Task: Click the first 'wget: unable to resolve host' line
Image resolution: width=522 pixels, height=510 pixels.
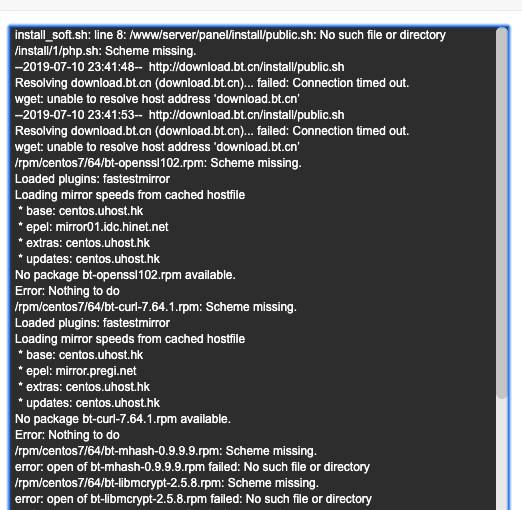Action: 157,99
